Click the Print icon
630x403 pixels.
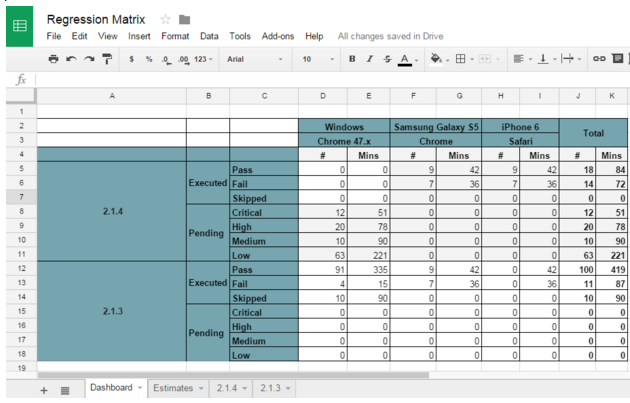pos(53,59)
